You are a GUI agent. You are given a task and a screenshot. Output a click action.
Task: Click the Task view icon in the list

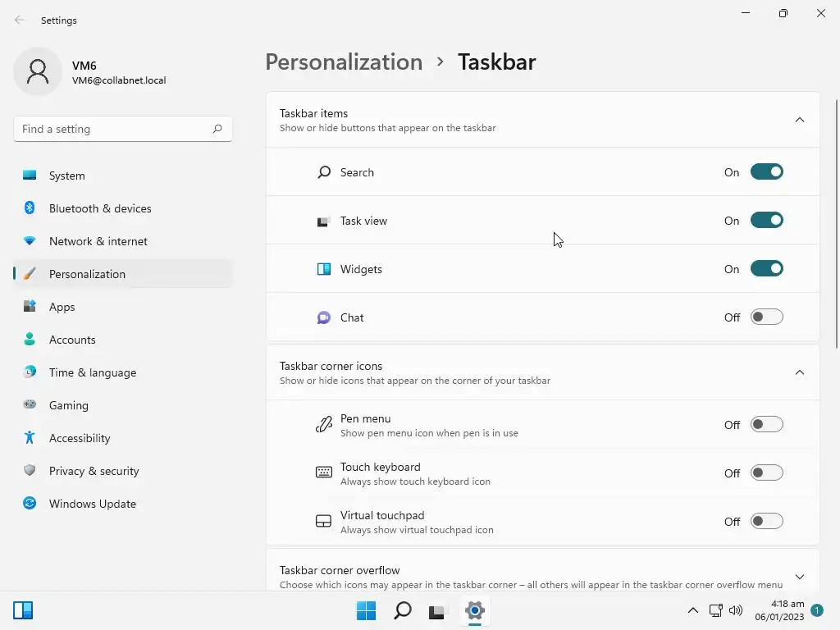(x=323, y=221)
